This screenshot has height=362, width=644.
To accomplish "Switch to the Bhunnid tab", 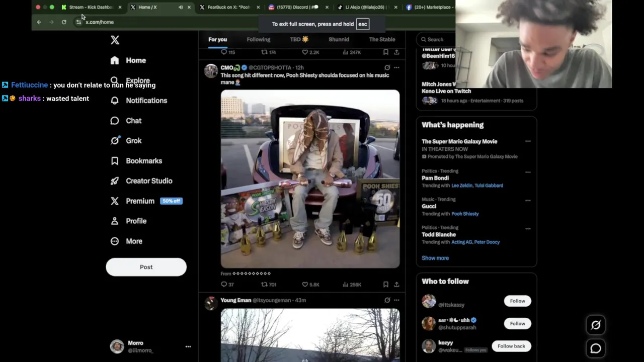I will tap(339, 39).
